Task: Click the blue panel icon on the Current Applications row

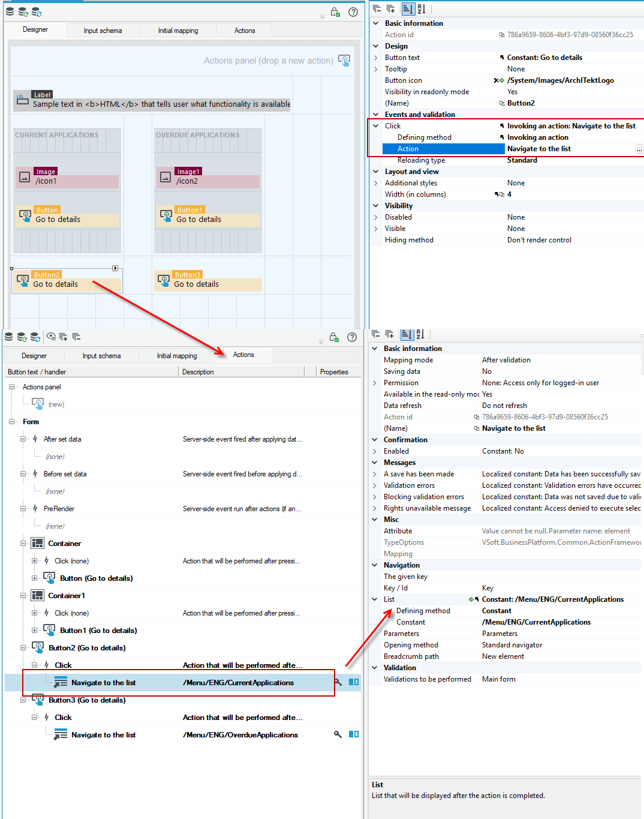Action: [354, 682]
